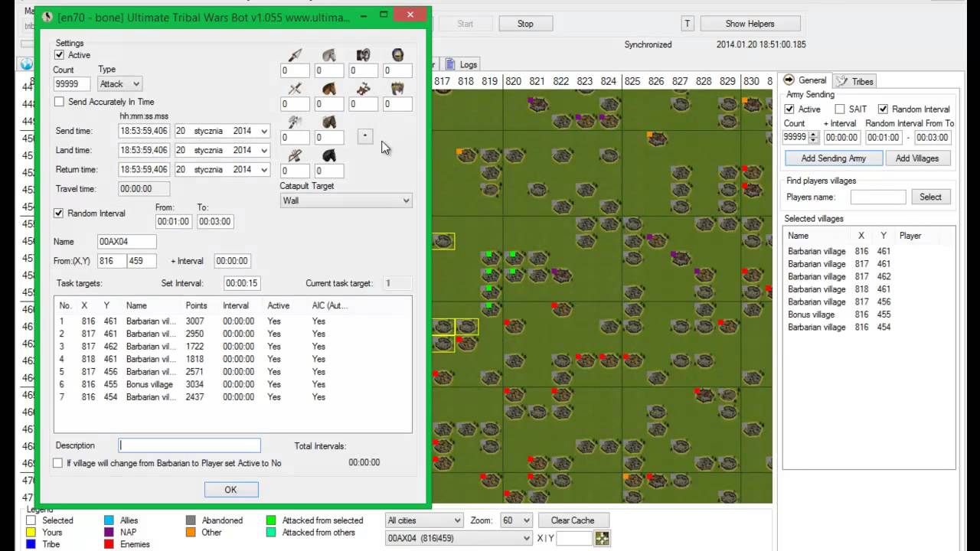Viewport: 980px width, 551px height.
Task: Click the Description input field
Action: click(x=189, y=445)
